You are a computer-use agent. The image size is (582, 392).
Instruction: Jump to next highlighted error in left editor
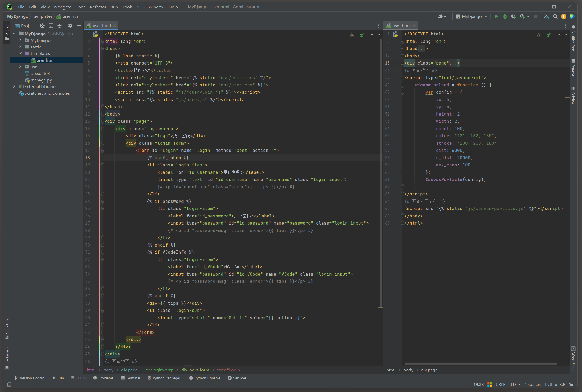379,35
